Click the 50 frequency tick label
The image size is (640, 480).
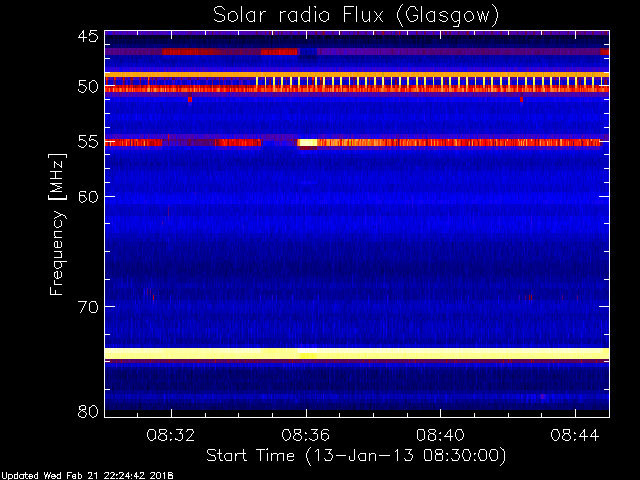coord(88,87)
